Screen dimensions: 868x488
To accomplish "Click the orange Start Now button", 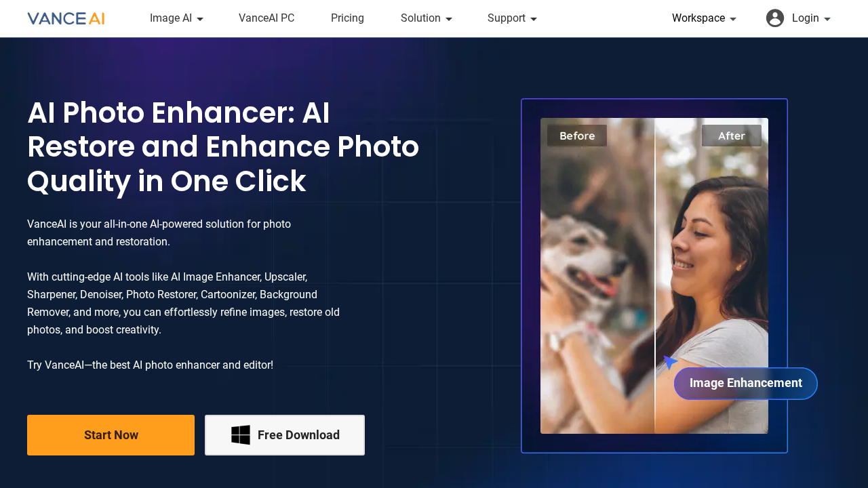I will tap(111, 435).
